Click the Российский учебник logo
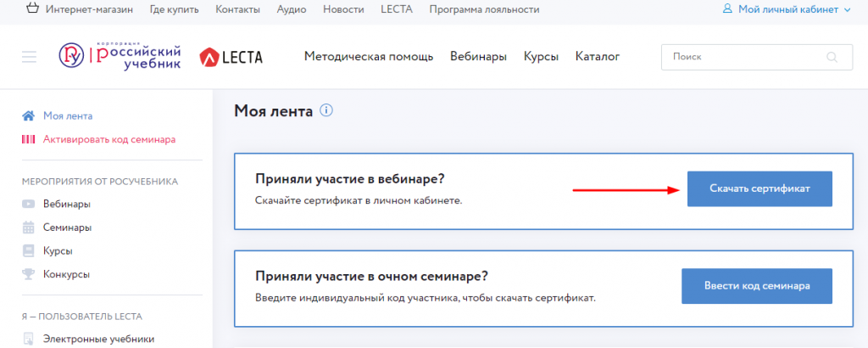Viewport: 868px width, 348px height. [120, 56]
